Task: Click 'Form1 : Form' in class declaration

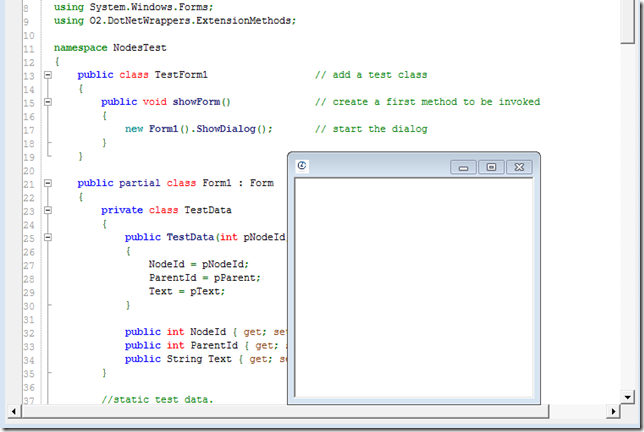Action: point(238,183)
